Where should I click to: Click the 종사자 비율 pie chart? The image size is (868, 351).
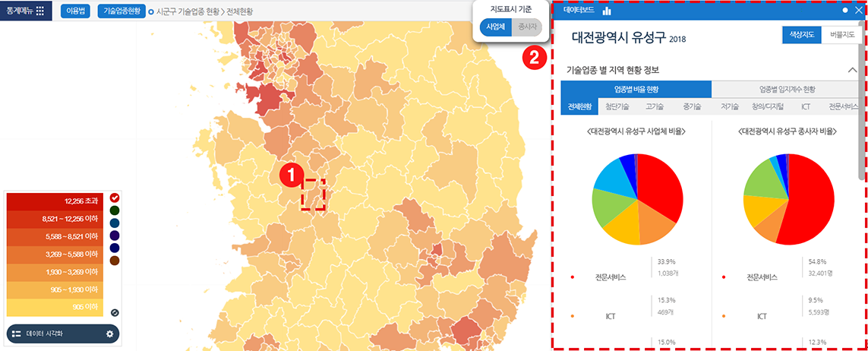pos(788,200)
